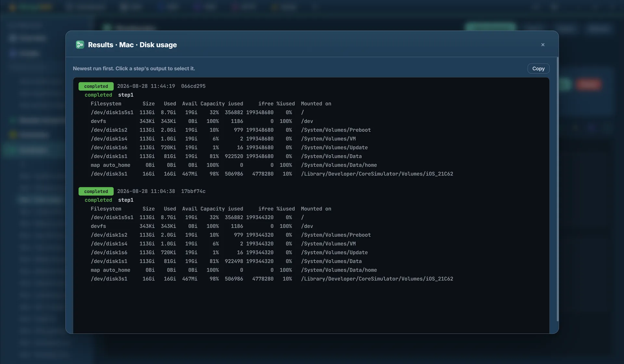Click the /dev/disk1s5s1 row with ifree 199348680

[197, 112]
